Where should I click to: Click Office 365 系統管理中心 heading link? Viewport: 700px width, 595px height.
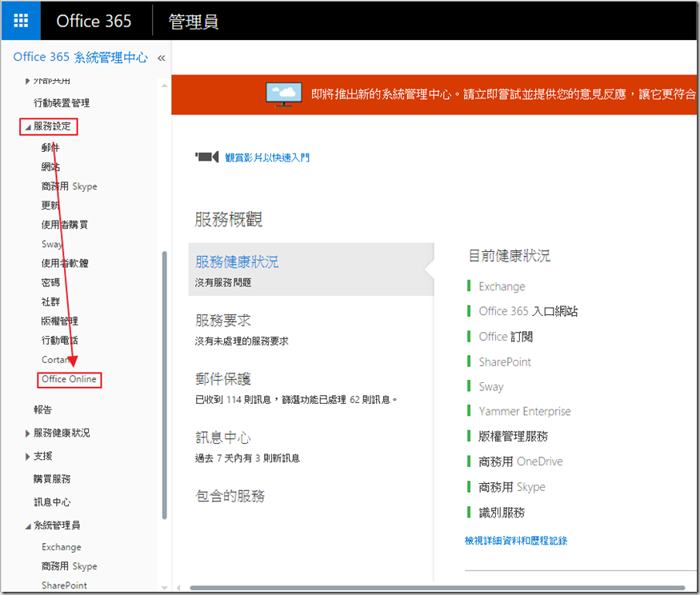[80, 58]
